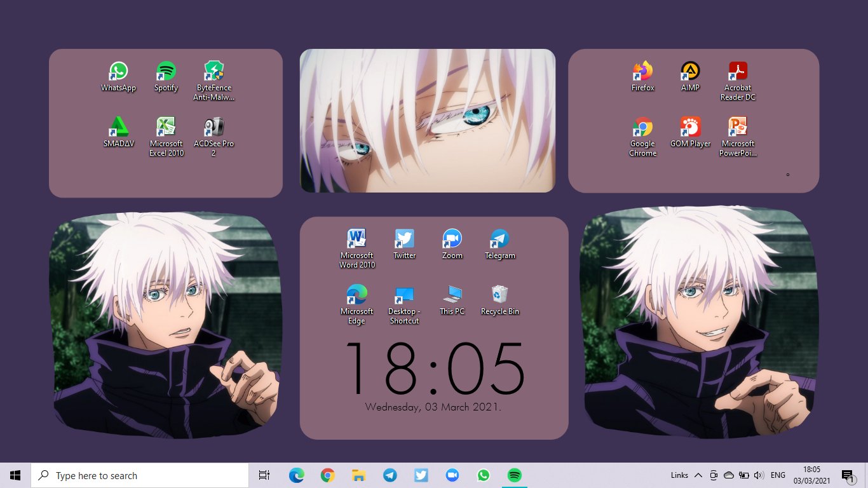Open the Windows Start menu
Image resolution: width=868 pixels, height=488 pixels.
click(15, 475)
